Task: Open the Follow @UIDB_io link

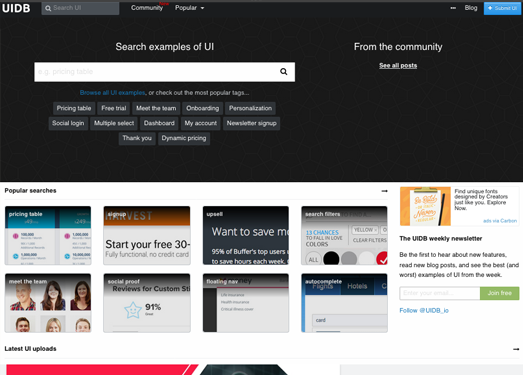Action: point(424,311)
